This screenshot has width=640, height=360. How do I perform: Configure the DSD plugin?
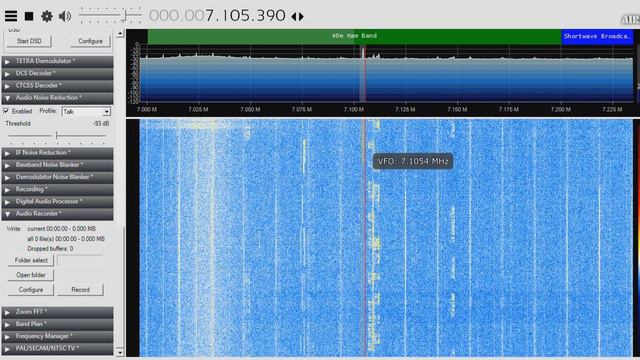click(x=90, y=41)
